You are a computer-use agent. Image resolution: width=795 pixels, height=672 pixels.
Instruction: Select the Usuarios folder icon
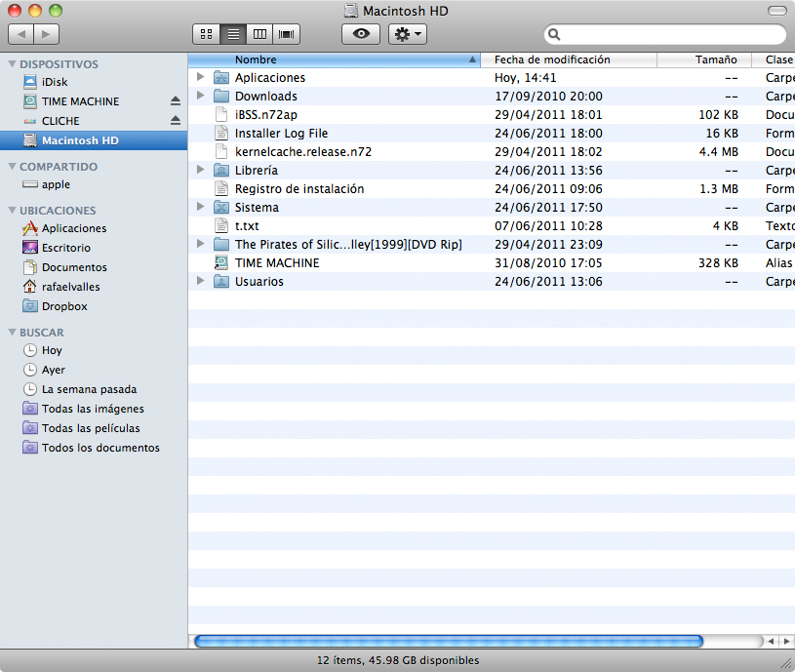[221, 281]
